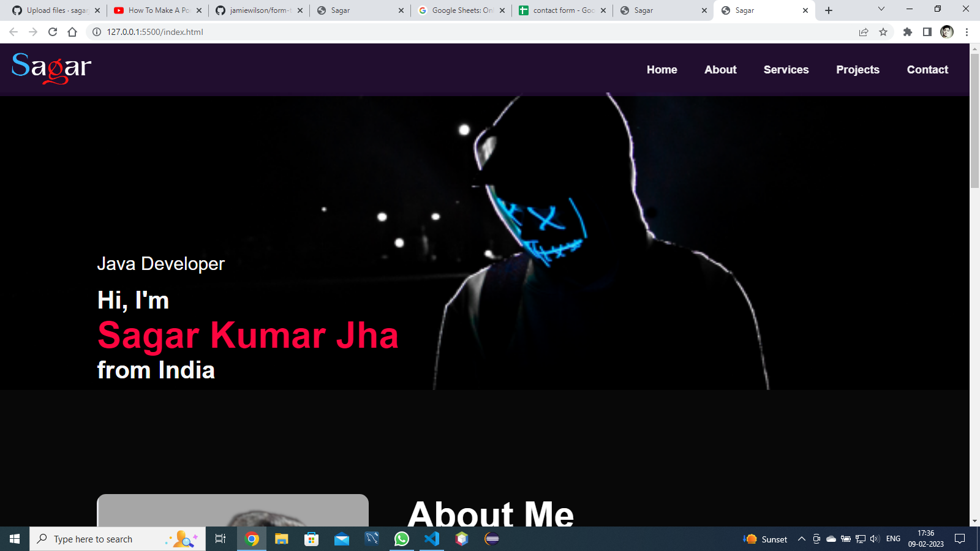Open the Chrome three-dot menu

point(967,32)
